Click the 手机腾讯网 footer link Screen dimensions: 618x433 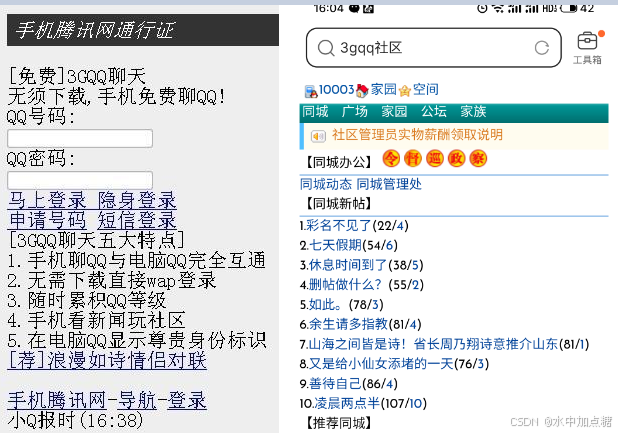click(57, 401)
